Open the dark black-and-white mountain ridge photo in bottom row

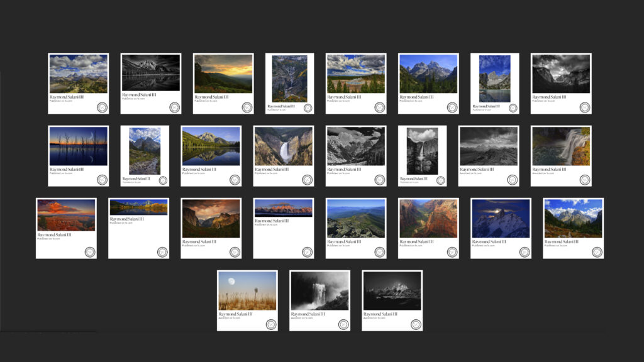(392, 291)
